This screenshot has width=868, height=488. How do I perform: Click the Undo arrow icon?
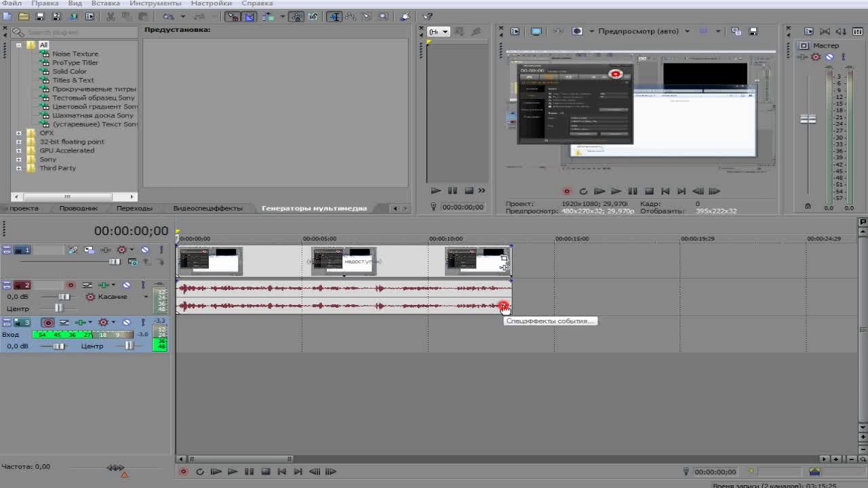[168, 16]
